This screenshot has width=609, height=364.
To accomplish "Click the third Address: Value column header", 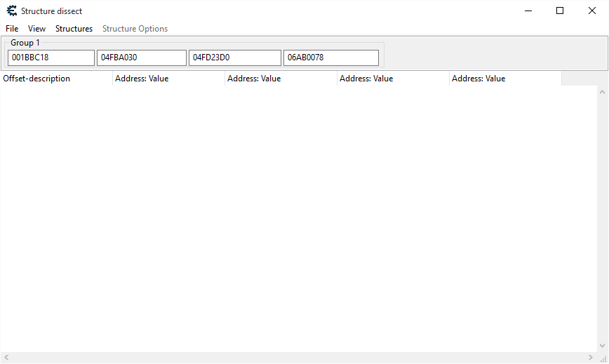I will [x=393, y=79].
